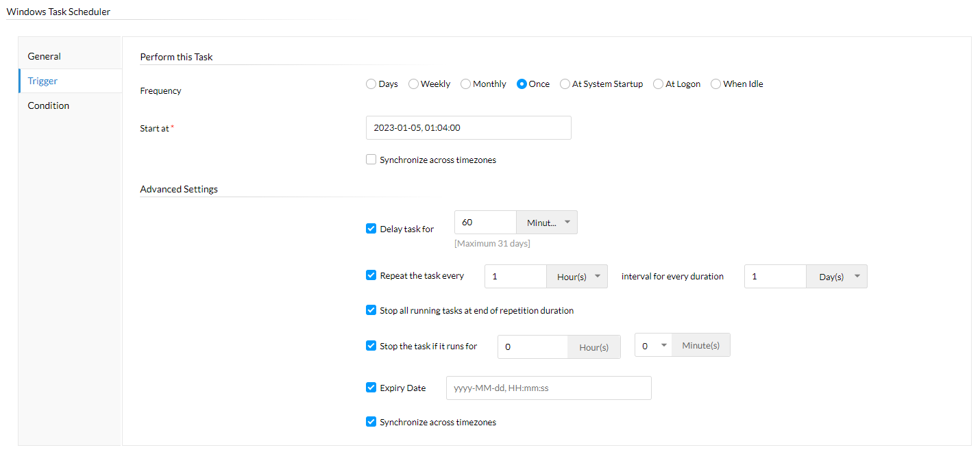
Task: Click the Maximum 31 days hint text
Action: 492,244
